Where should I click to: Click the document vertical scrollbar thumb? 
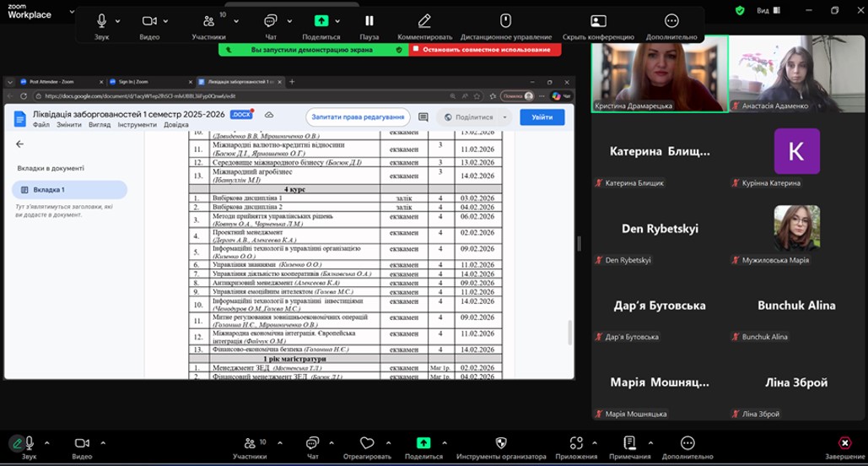click(x=570, y=333)
